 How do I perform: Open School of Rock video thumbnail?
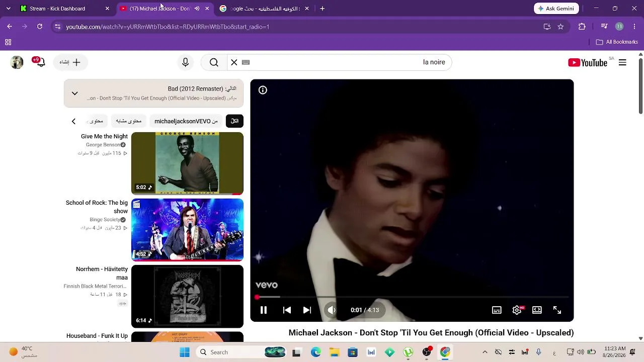pos(187,230)
